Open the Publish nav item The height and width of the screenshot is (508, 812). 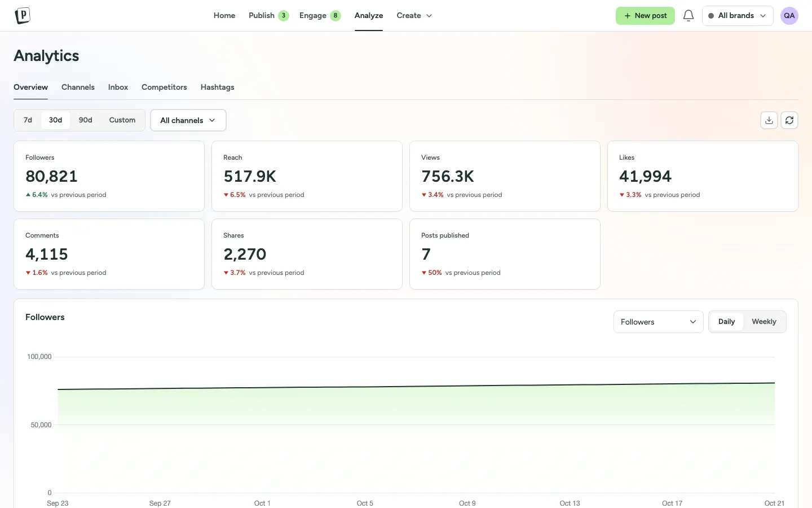pyautogui.click(x=262, y=16)
